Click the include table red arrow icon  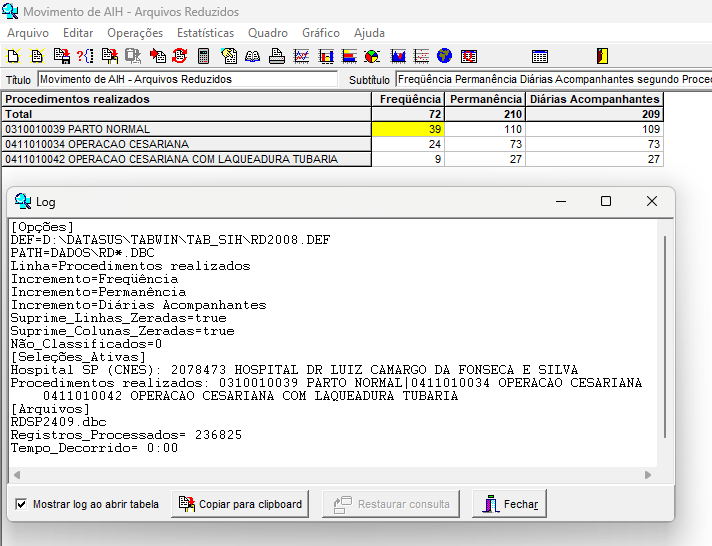point(158,56)
